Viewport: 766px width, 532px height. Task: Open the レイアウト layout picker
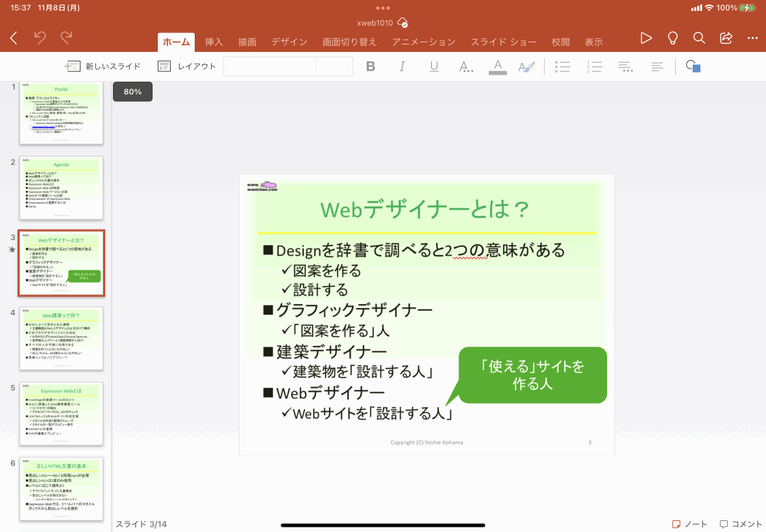click(186, 66)
